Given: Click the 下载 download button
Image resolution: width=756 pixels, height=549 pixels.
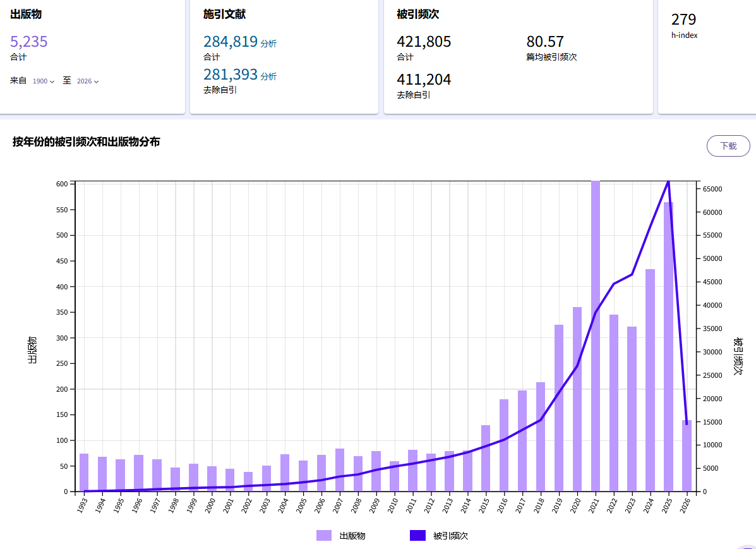Looking at the screenshot, I should pos(728,146).
